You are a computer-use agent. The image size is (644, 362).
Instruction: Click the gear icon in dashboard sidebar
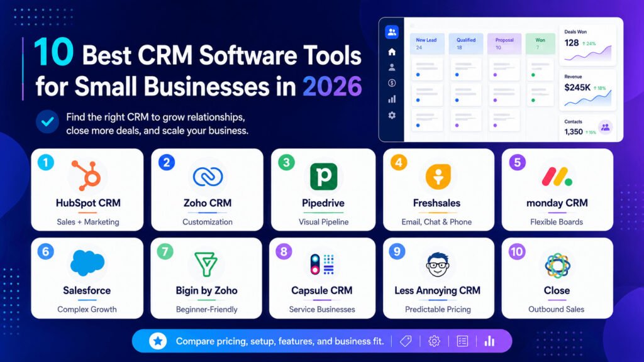(392, 116)
